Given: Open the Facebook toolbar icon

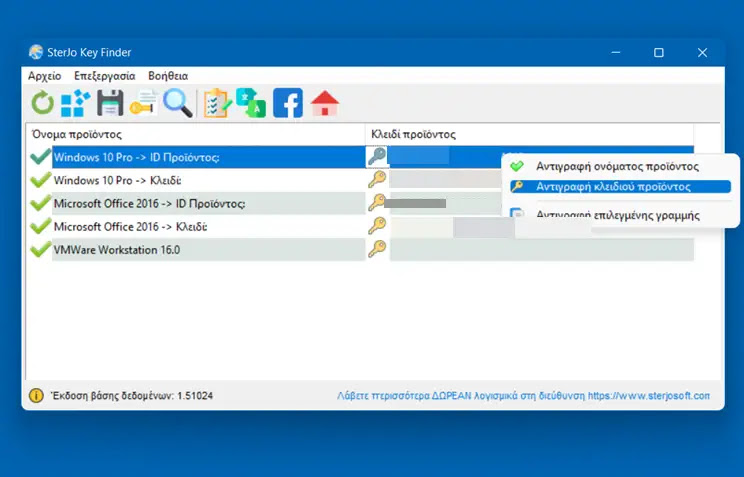Looking at the screenshot, I should click(288, 103).
